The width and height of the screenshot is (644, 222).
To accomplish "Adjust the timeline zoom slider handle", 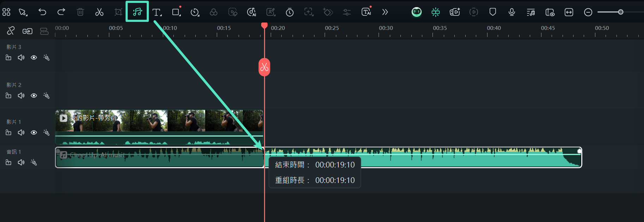I will 621,12.
